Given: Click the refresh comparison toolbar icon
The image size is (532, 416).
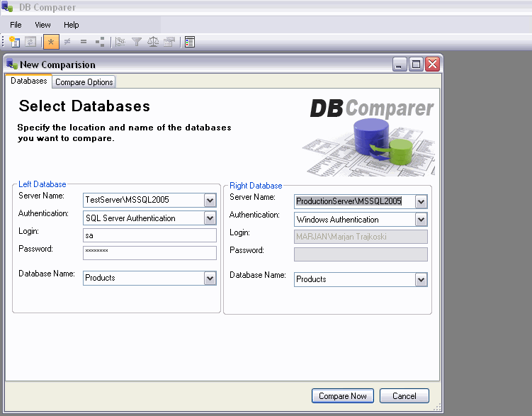Looking at the screenshot, I should [x=30, y=42].
